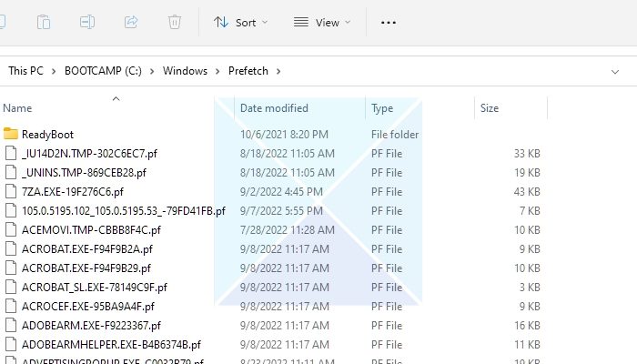Screen dimensions: 637x364
Task: Navigate to Windows in the breadcrumb
Action: click(185, 71)
